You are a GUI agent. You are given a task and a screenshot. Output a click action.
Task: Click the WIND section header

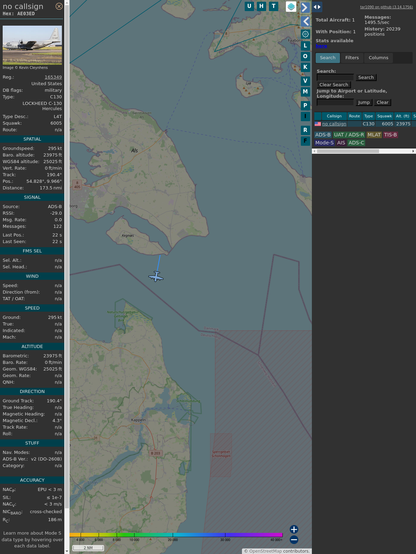(32, 276)
